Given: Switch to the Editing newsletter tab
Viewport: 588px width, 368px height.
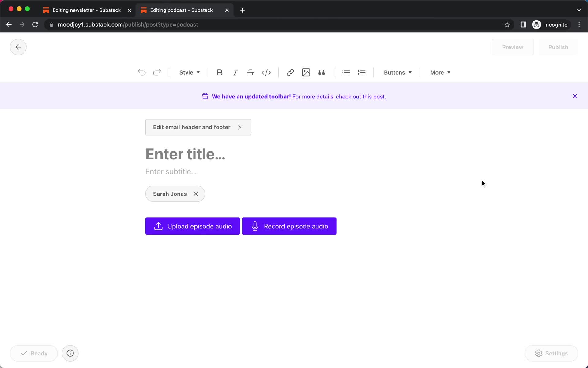Looking at the screenshot, I should tap(87, 10).
